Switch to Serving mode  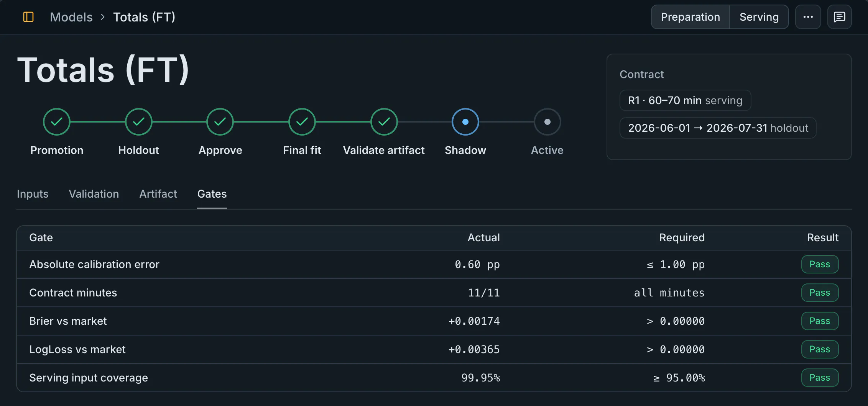coord(759,17)
